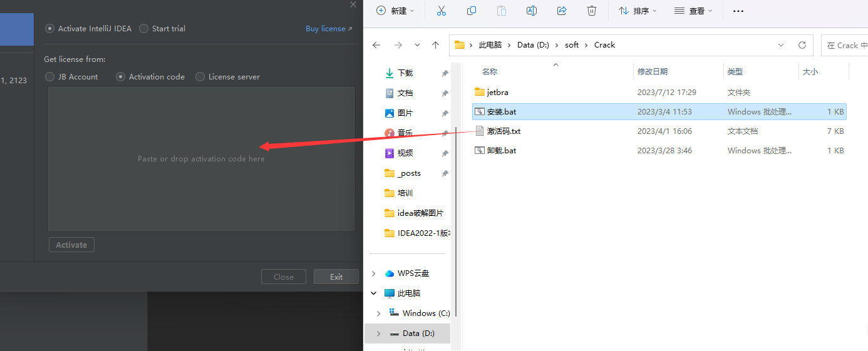Screen dimensions: 868x351
Task: Expand address bar history dropdown chevron
Action: point(781,45)
